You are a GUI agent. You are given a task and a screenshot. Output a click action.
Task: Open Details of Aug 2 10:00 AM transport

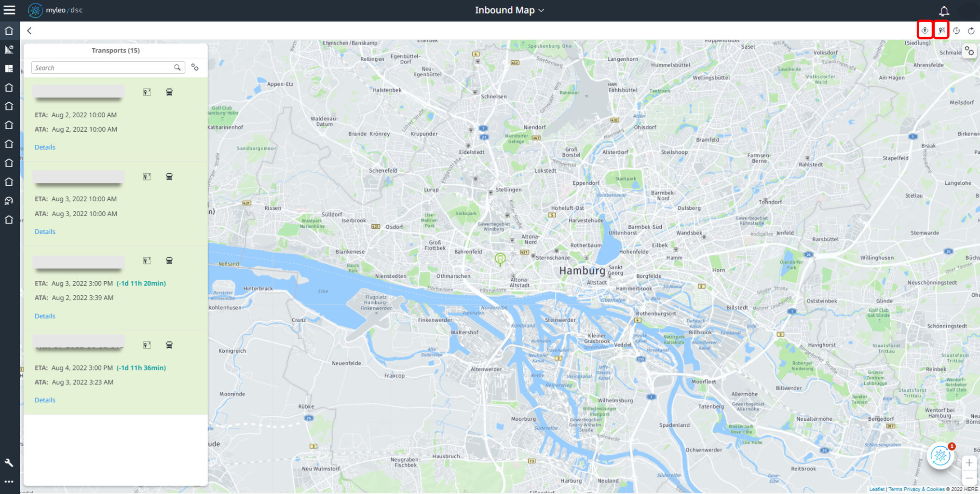45,147
